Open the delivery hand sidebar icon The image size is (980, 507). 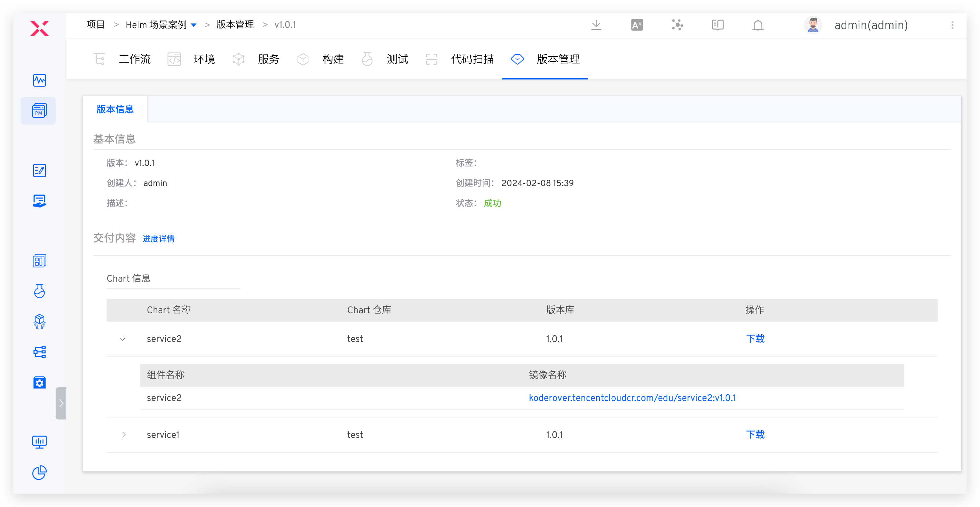(40, 201)
